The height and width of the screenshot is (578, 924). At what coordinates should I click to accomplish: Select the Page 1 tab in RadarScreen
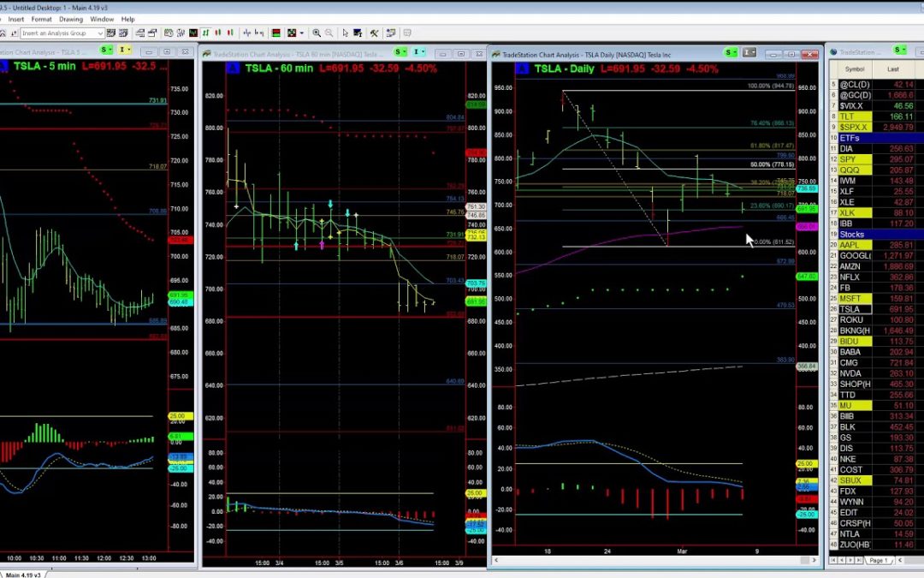coord(878,560)
